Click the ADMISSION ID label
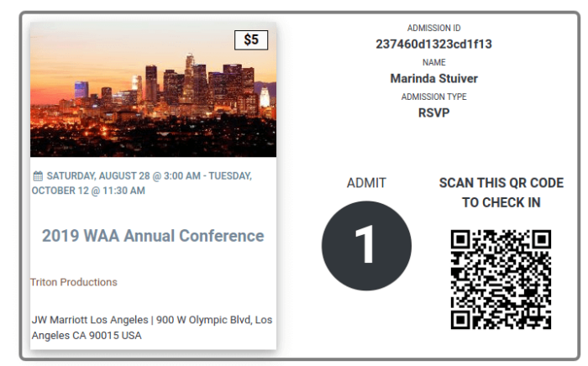The height and width of the screenshot is (366, 588). point(434,28)
